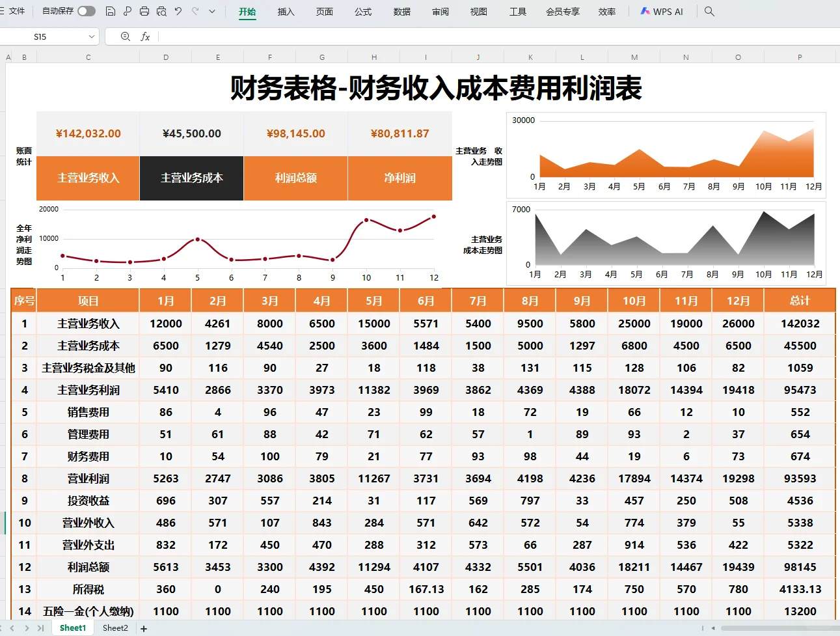
Task: Click the fx insert function icon
Action: click(145, 36)
